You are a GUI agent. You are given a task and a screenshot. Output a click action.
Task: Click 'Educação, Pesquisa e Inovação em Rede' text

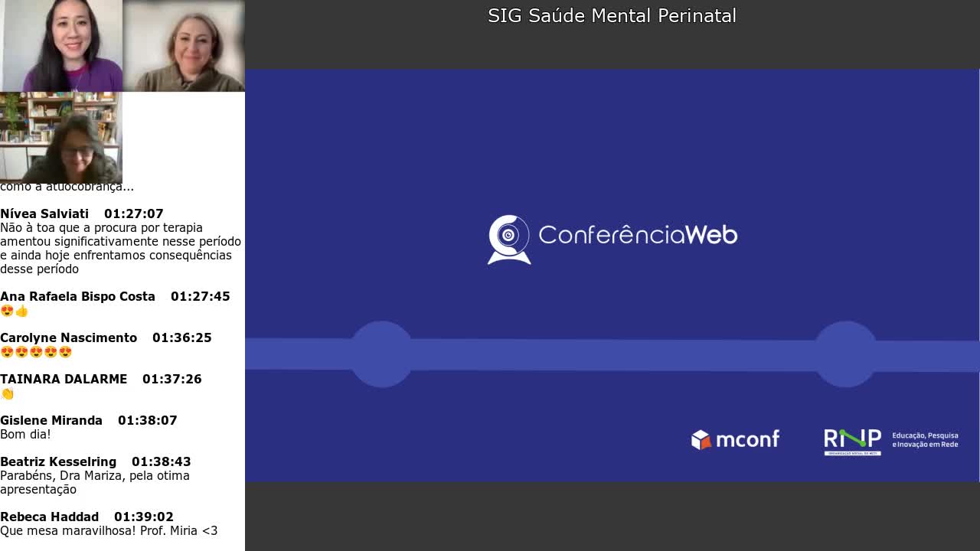pos(925,440)
